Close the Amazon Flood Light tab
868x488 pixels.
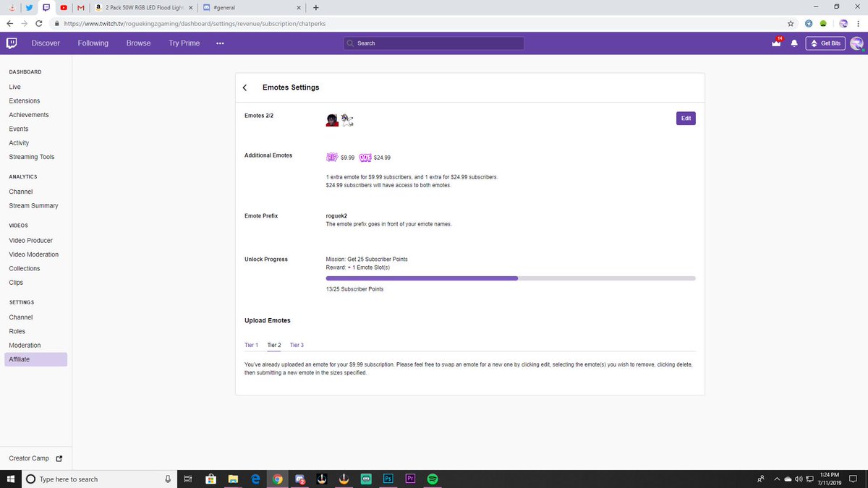190,8
